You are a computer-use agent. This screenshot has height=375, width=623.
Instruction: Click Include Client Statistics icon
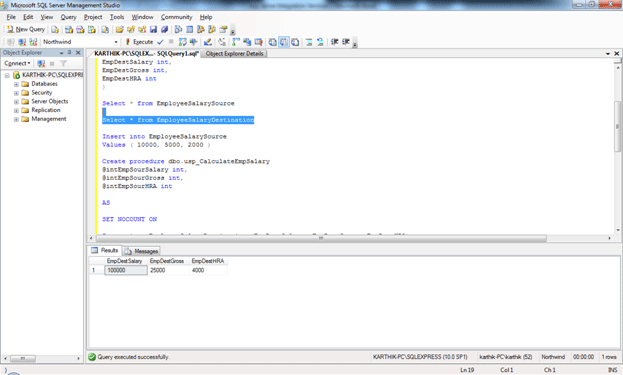click(247, 42)
